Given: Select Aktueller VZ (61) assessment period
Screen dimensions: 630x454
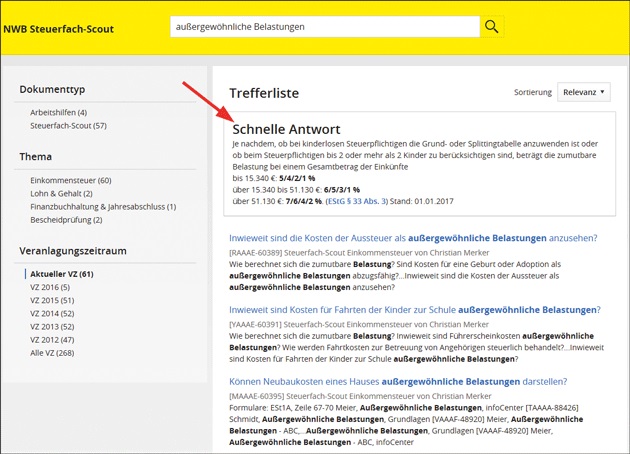Looking at the screenshot, I should pyautogui.click(x=62, y=273).
